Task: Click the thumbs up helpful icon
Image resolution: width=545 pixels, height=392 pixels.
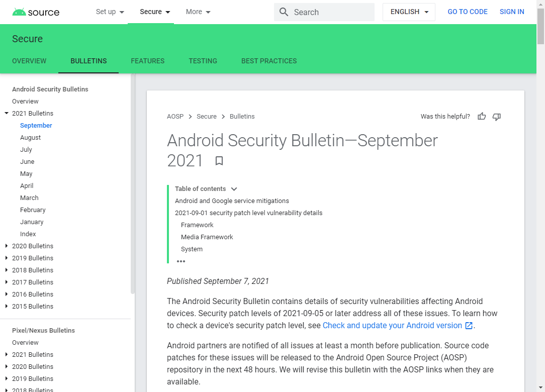Action: (x=482, y=116)
